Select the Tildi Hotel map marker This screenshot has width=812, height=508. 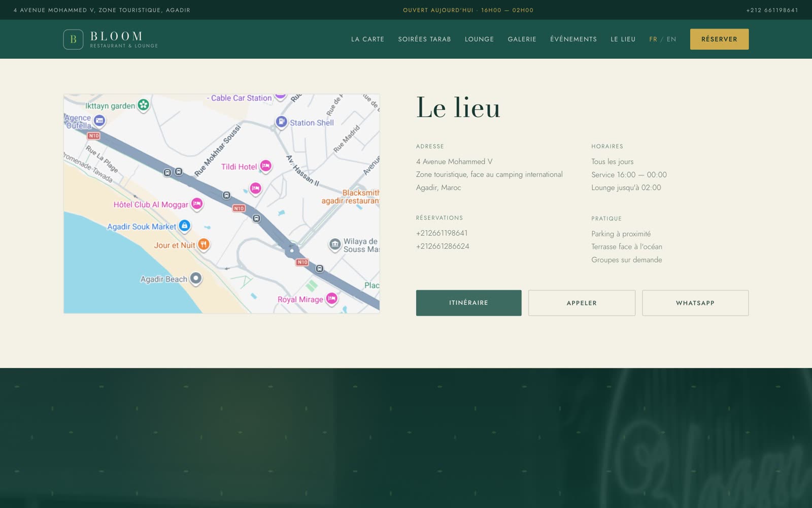click(x=265, y=166)
